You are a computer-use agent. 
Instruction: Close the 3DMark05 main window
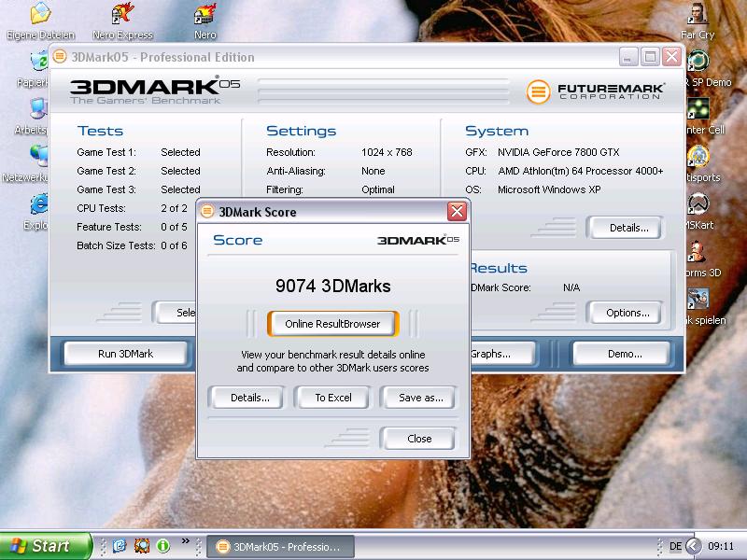click(x=671, y=57)
